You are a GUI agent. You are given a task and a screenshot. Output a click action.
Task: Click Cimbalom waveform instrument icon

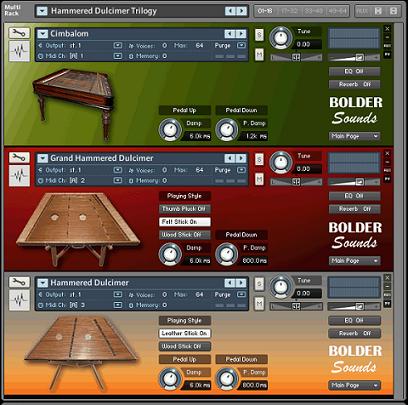(x=19, y=51)
